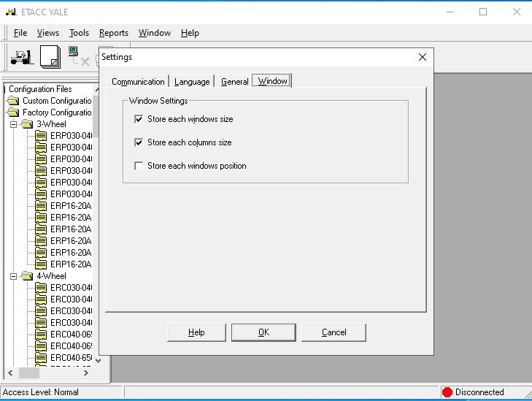This screenshot has height=401, width=532.
Task: Click the Help button in Settings dialog
Action: (196, 332)
